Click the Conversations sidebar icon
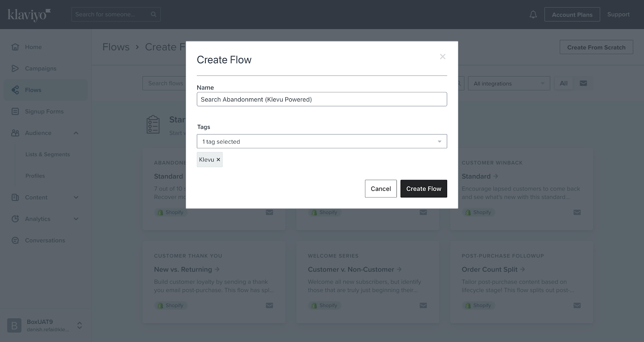The height and width of the screenshot is (342, 644). click(15, 240)
